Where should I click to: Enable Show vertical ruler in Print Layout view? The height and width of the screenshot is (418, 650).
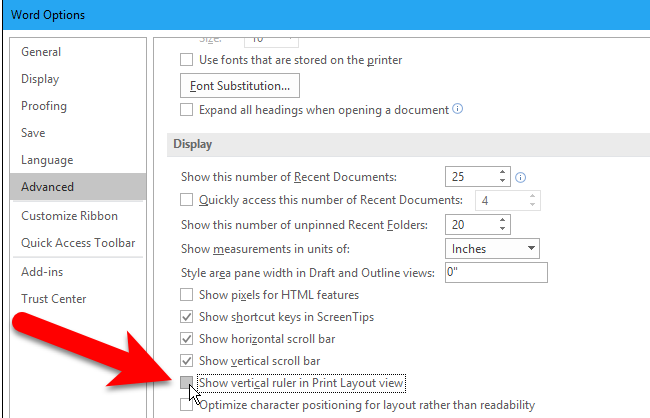186,383
